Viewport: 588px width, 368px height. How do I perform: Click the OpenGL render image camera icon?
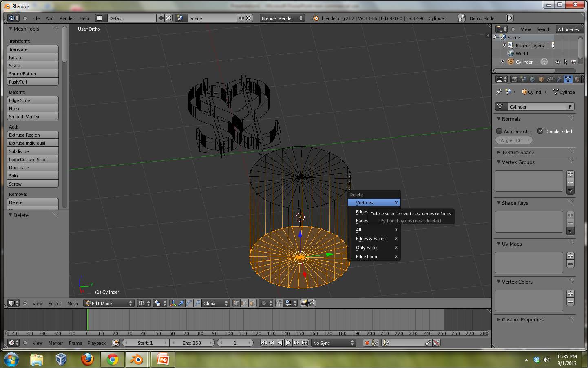(x=303, y=303)
